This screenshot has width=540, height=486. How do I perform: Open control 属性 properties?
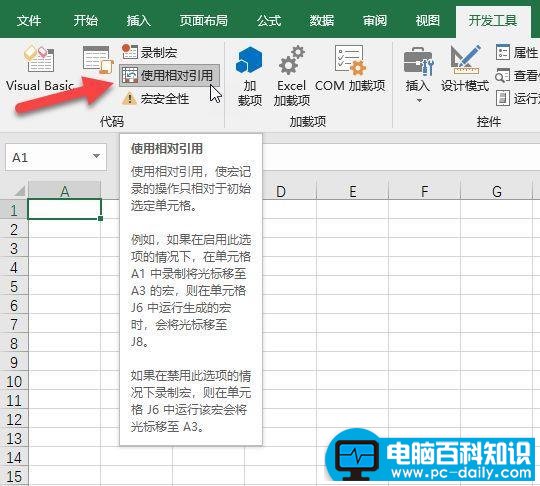click(x=517, y=53)
